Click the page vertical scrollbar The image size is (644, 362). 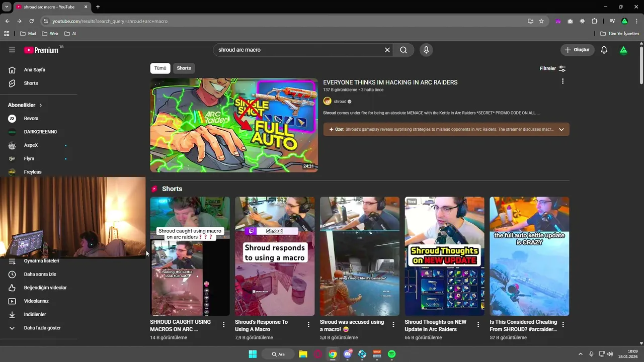click(641, 65)
